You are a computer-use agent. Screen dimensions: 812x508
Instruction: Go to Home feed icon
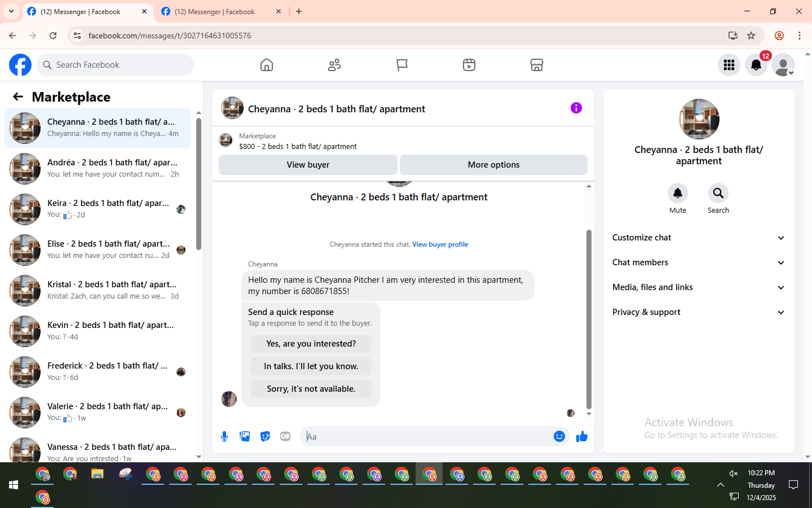pos(267,65)
